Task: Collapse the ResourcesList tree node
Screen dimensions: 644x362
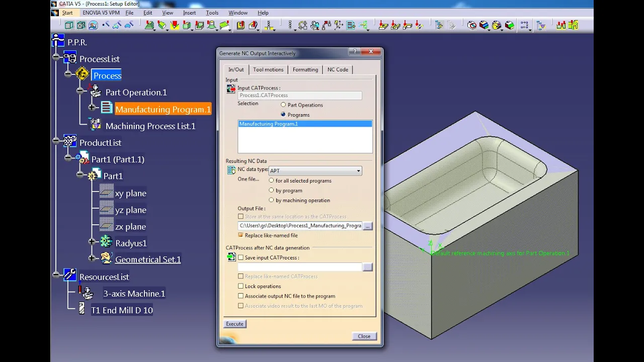Action: coord(56,276)
